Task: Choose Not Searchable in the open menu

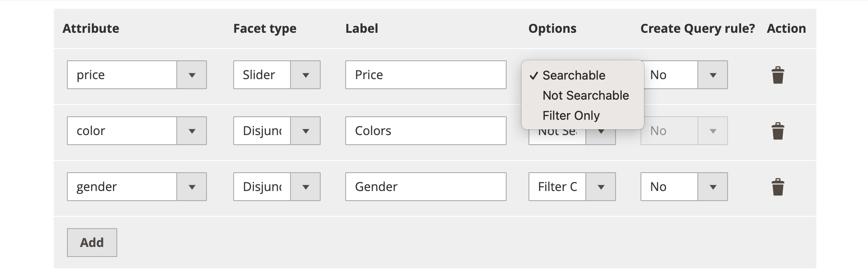Action: pyautogui.click(x=586, y=95)
